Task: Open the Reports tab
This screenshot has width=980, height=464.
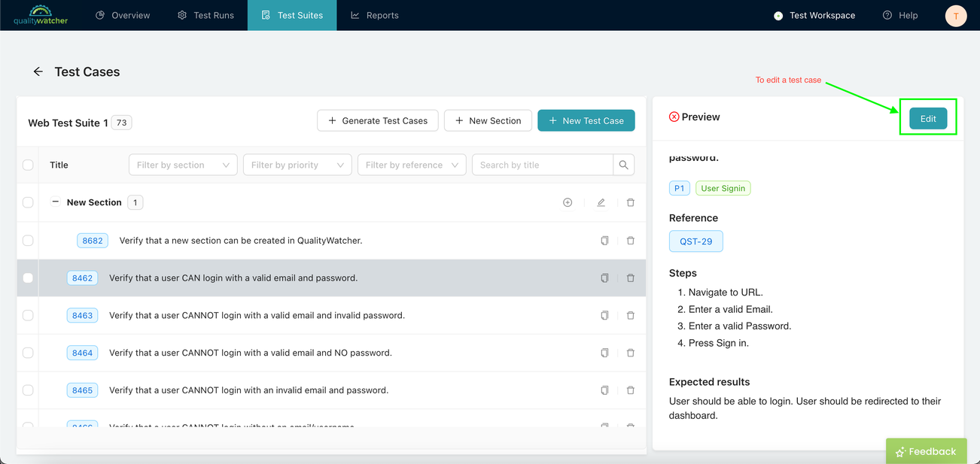Action: 374,15
